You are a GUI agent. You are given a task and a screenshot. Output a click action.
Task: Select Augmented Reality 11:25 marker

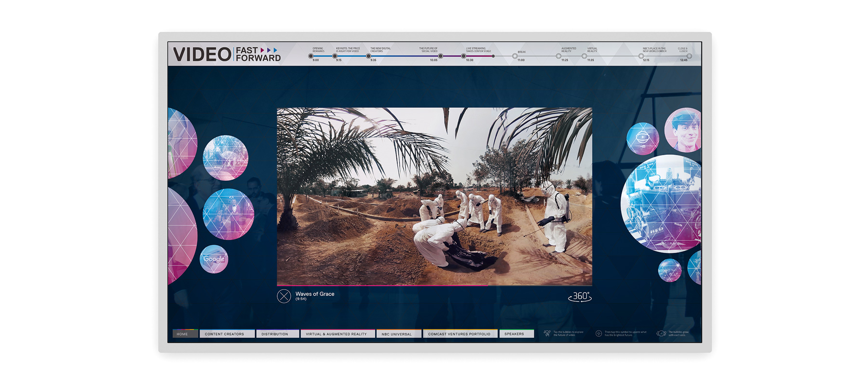point(558,56)
